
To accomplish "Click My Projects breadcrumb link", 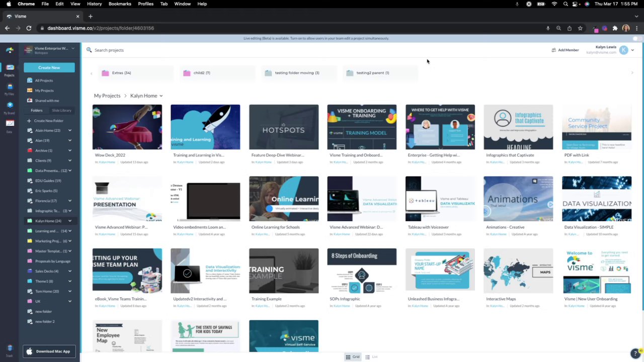I will [107, 96].
